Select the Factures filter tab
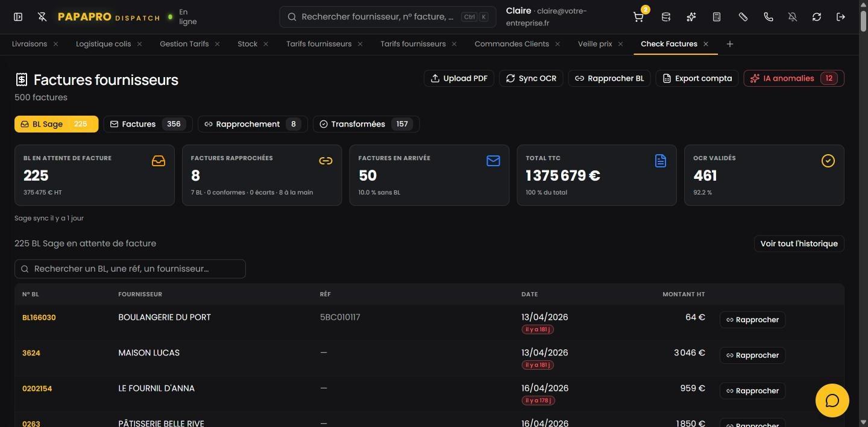The image size is (868, 427). (x=148, y=124)
